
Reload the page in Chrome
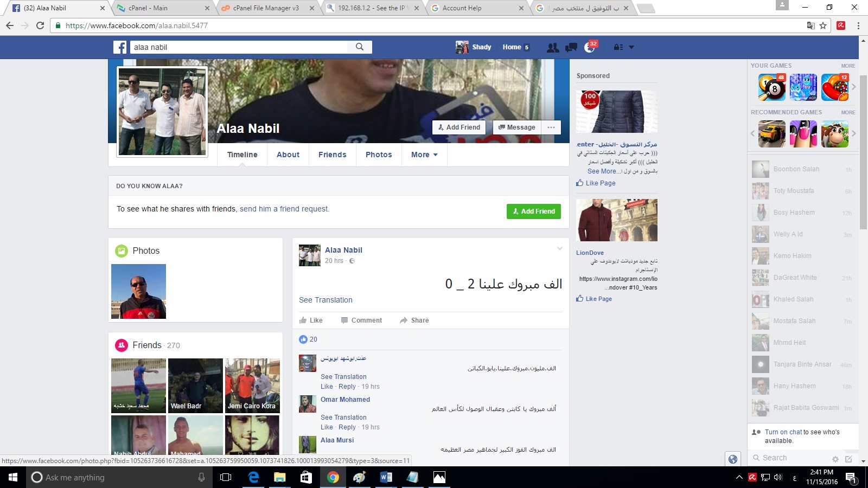tap(40, 25)
